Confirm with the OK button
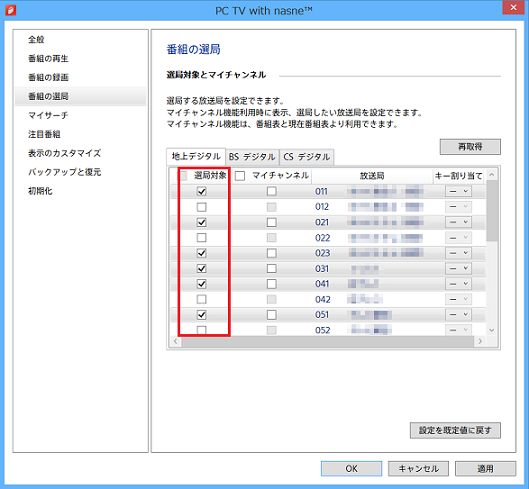This screenshot has width=529, height=489. 351,468
